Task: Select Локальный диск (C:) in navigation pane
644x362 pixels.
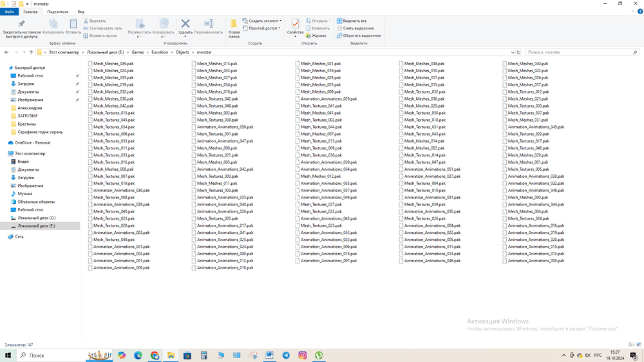Action: click(36, 218)
